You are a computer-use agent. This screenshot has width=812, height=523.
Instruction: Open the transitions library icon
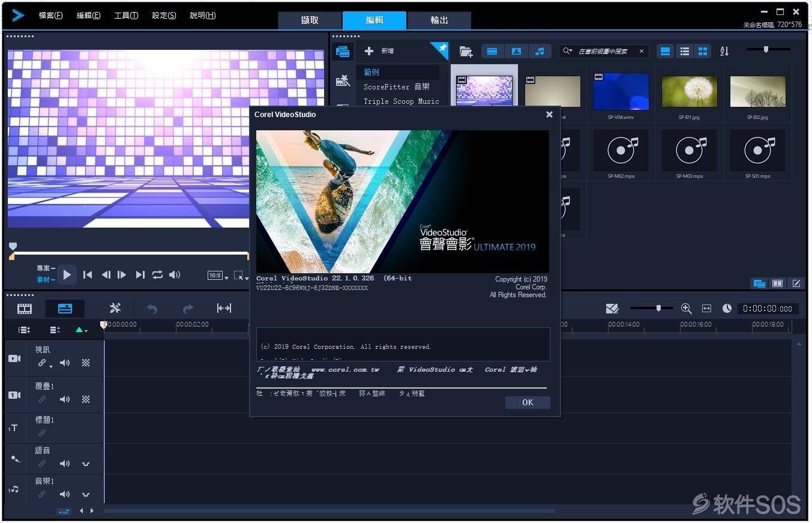click(x=343, y=80)
